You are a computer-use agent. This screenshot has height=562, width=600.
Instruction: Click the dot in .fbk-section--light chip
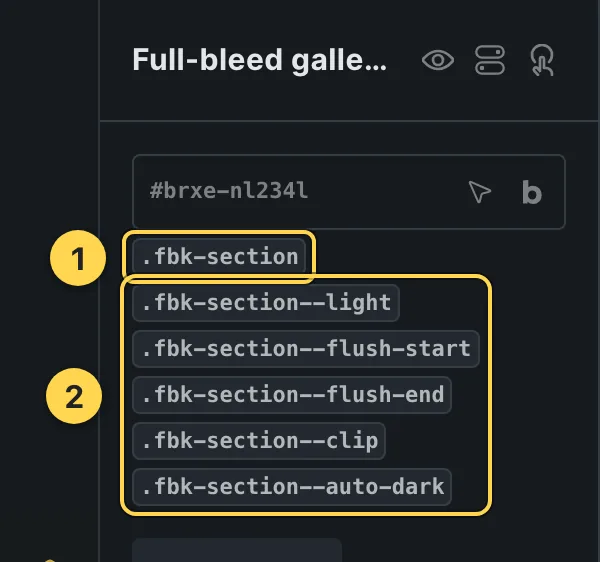tap(146, 308)
